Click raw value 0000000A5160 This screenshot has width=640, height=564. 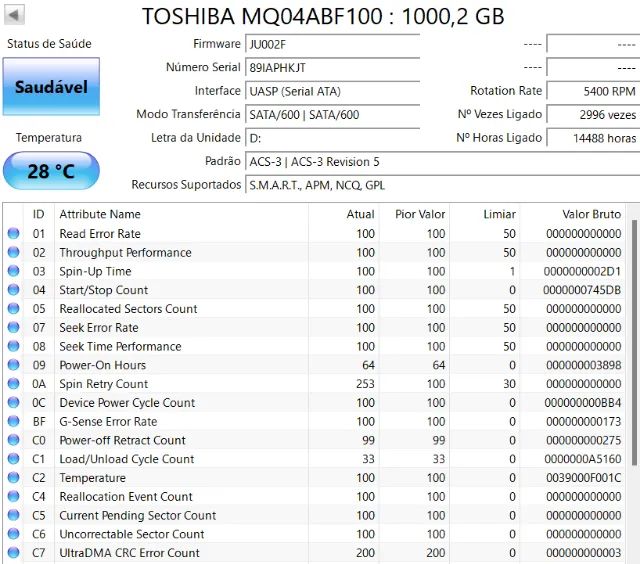pos(583,459)
